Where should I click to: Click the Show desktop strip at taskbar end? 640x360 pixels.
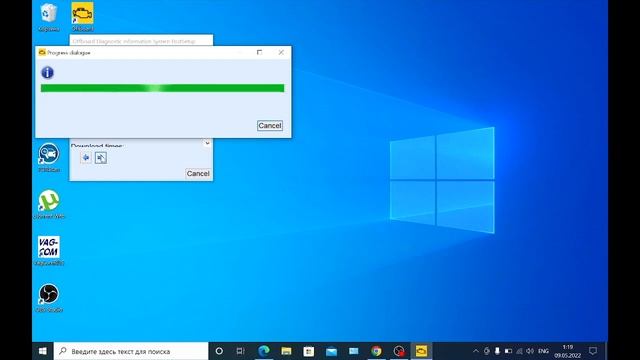coord(607,351)
